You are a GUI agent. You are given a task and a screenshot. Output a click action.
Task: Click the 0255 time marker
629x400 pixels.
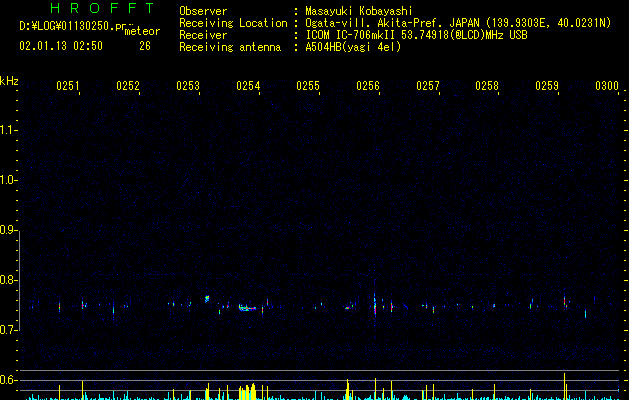308,86
